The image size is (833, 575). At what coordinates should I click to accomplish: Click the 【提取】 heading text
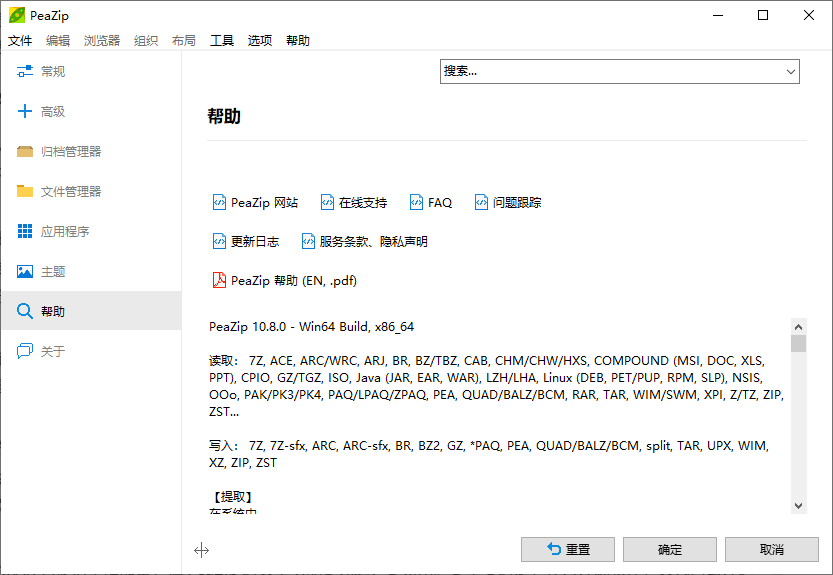click(233, 496)
